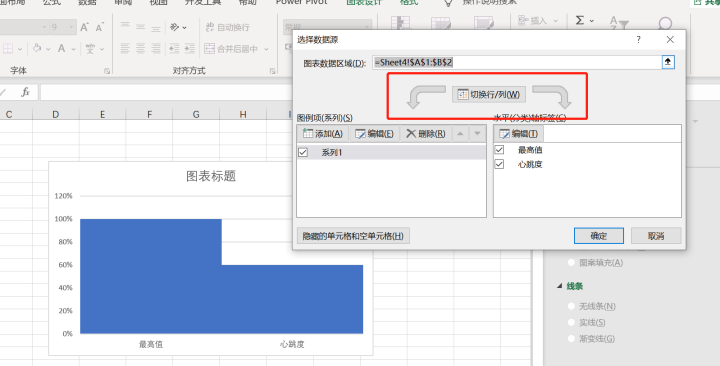Click the font color A icon

click(x=62, y=48)
